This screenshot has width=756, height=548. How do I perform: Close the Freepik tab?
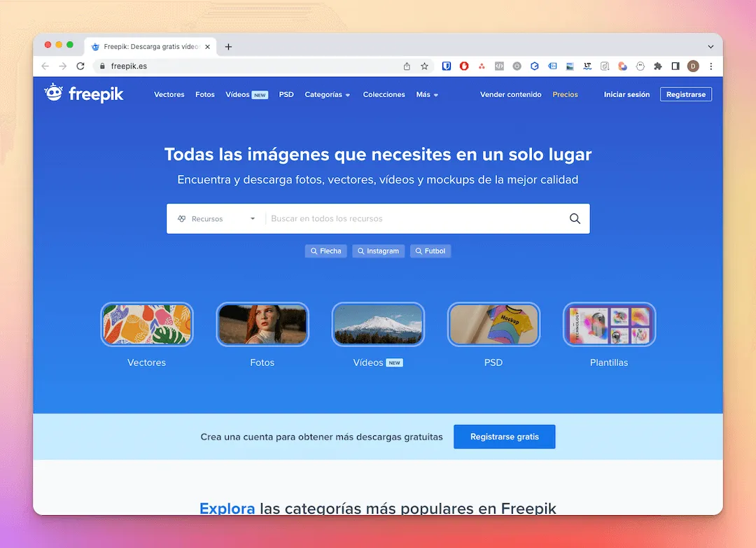(207, 47)
